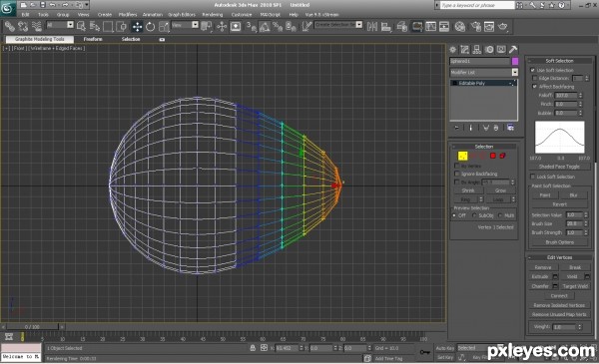Enable Edge Distance checkbox

tap(535, 78)
